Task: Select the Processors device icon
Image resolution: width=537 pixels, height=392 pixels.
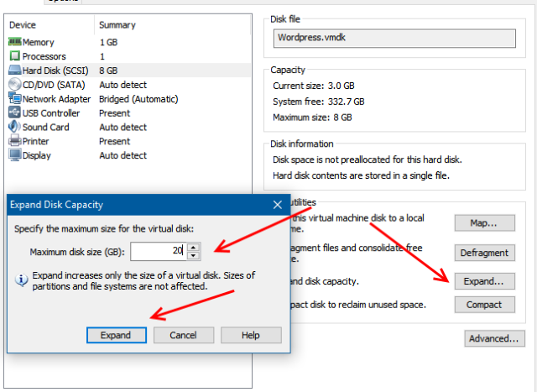Action: [14, 56]
